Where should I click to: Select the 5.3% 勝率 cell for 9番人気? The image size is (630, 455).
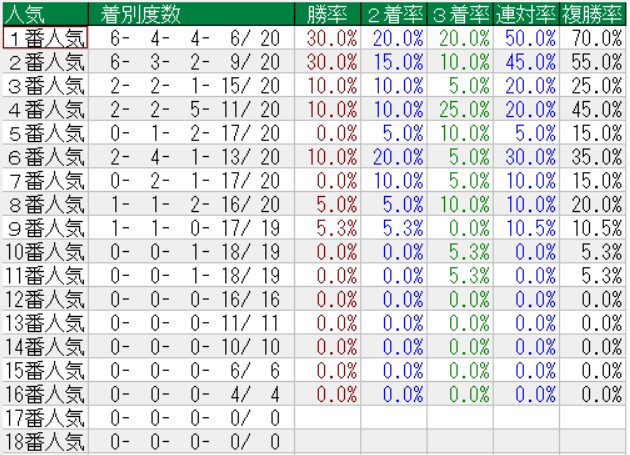(329, 227)
